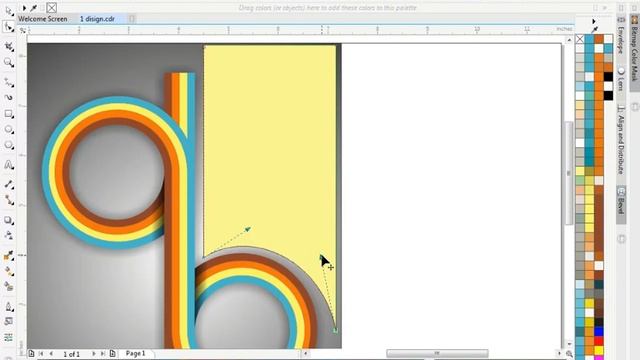This screenshot has height=360, width=640.
Task: Select the Smart Fill tool
Action: click(9, 287)
